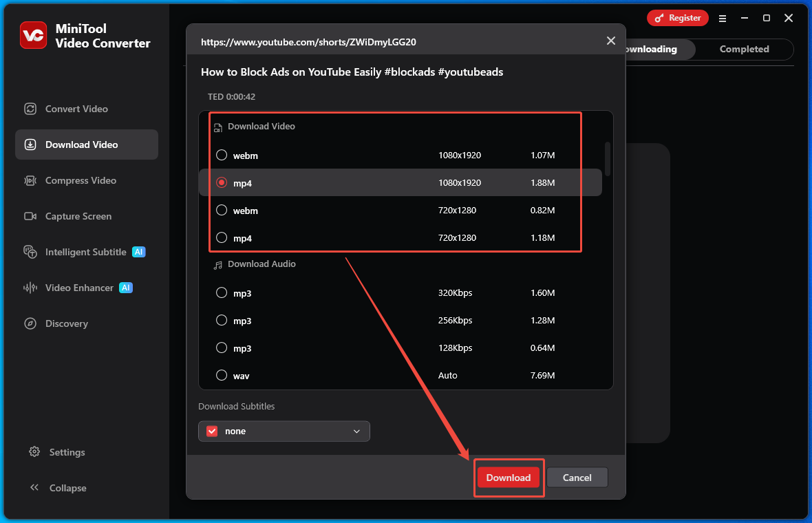Open Video Enhancer menu label

(x=79, y=288)
